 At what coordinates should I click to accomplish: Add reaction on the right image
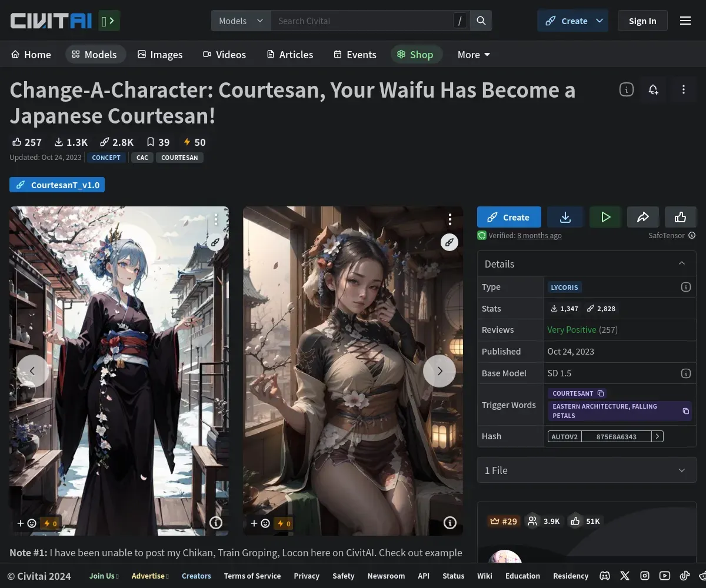pos(261,523)
